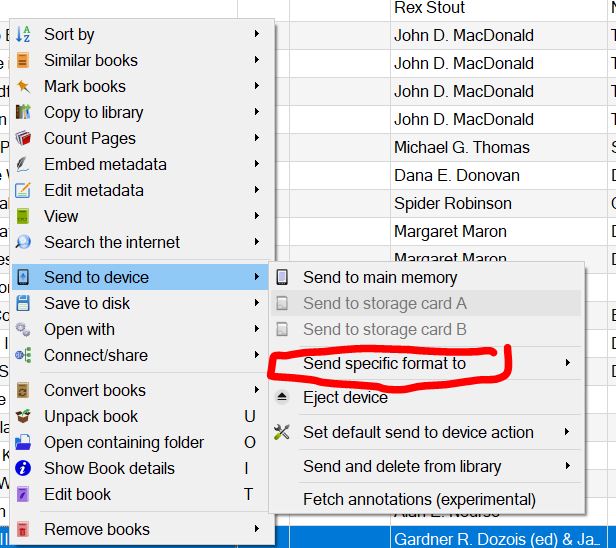Click the Michael G. Thomas author cell
The height and width of the screenshot is (548, 616).
(x=461, y=147)
